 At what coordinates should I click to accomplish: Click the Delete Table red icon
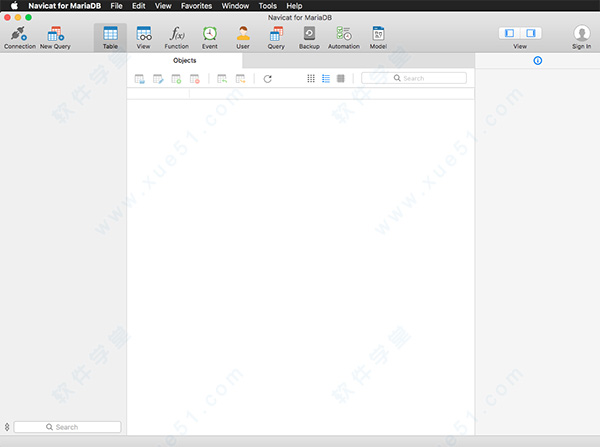(195, 79)
